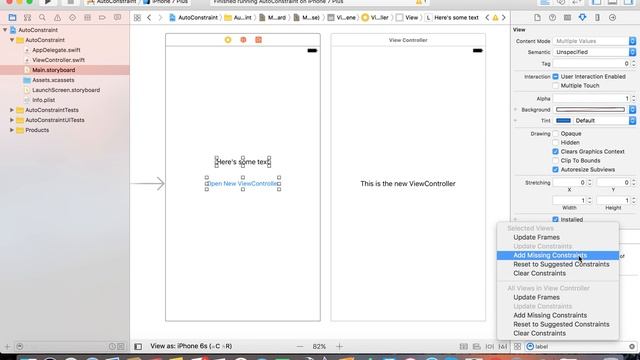
Task: Open the Issue navigator warning icon
Action: click(x=57, y=18)
